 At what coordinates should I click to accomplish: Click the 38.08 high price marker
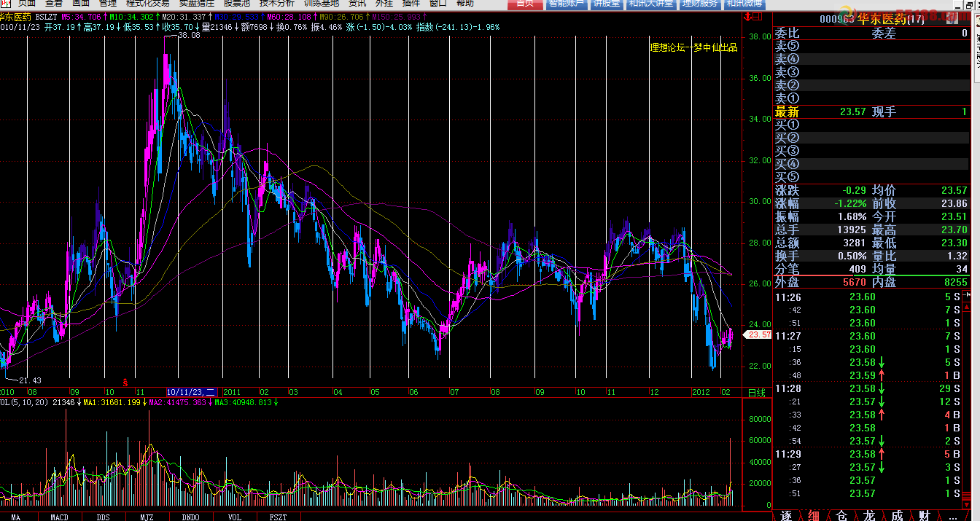tap(189, 35)
